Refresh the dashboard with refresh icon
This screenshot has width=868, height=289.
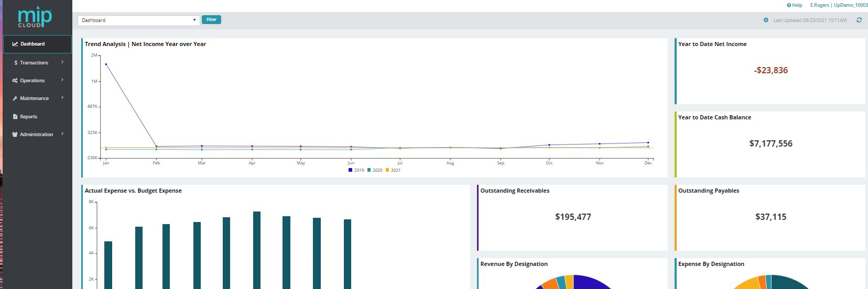point(859,20)
